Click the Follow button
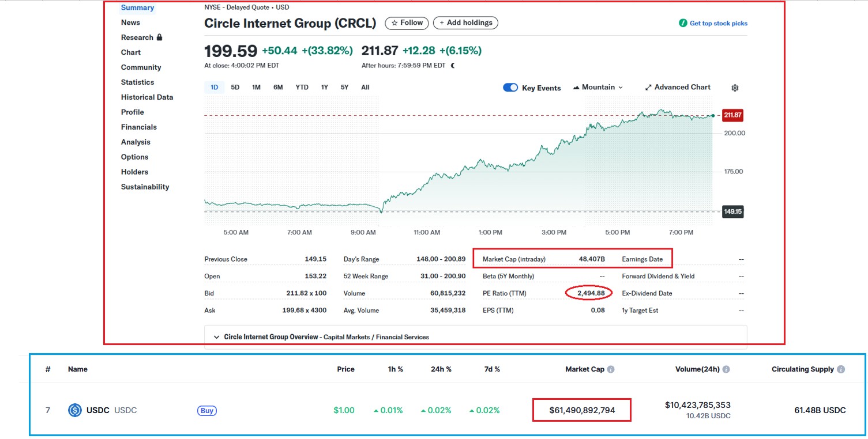Image resolution: width=868 pixels, height=439 pixels. pos(407,23)
